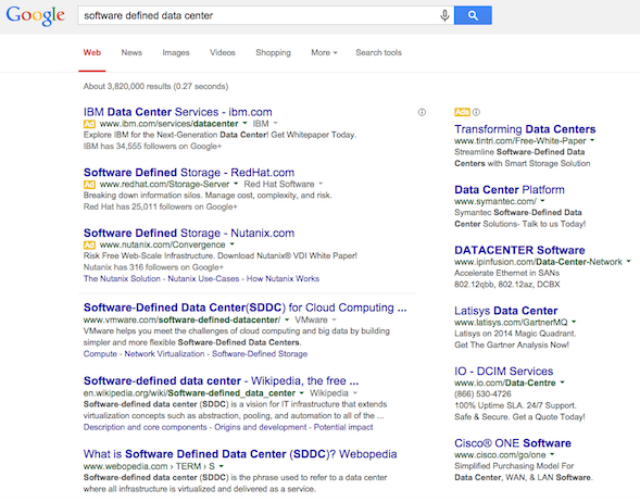Click info icon next to right-column Ads label
This screenshot has width=640, height=499.
(x=476, y=112)
